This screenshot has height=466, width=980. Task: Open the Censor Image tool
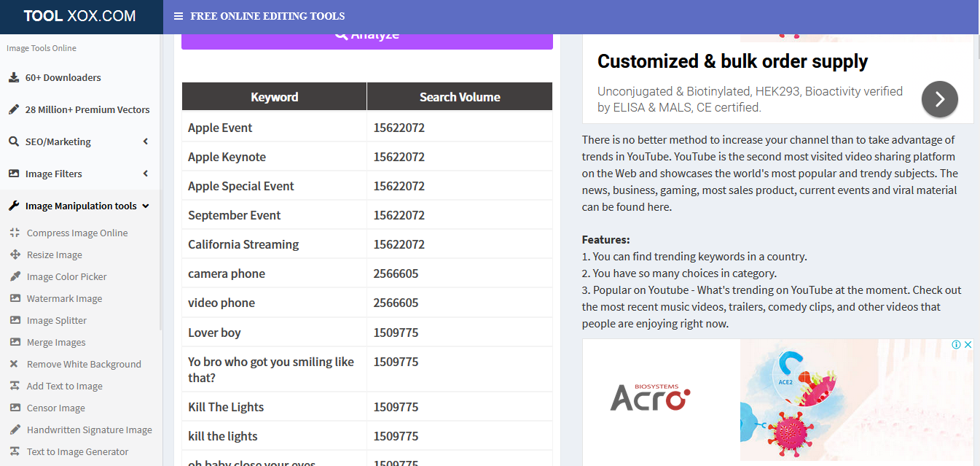coord(56,408)
